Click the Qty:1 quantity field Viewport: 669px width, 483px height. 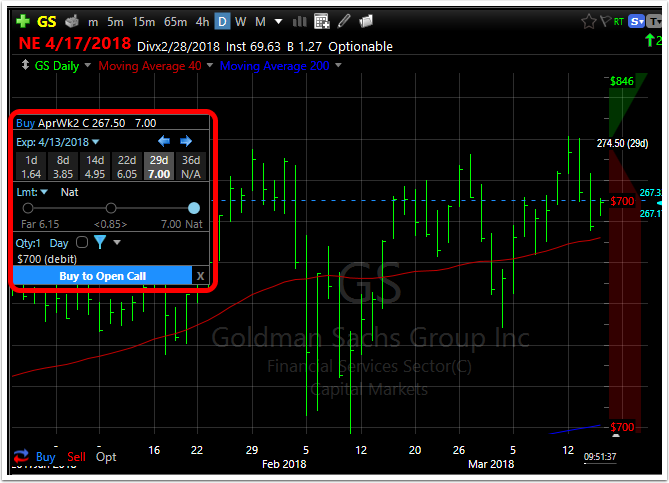(x=28, y=243)
